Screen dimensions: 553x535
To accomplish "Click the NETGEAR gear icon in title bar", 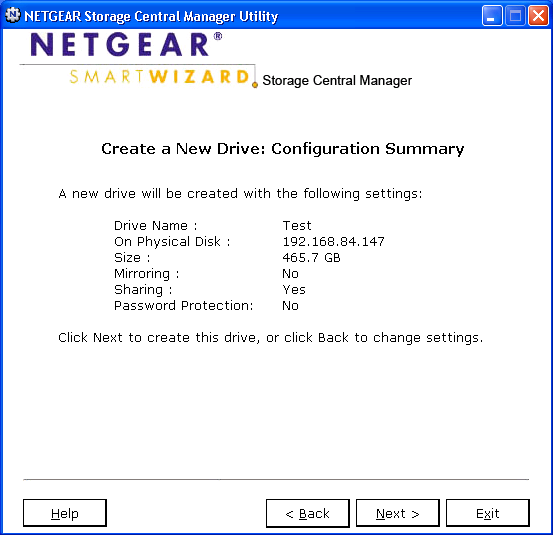I will (x=13, y=16).
